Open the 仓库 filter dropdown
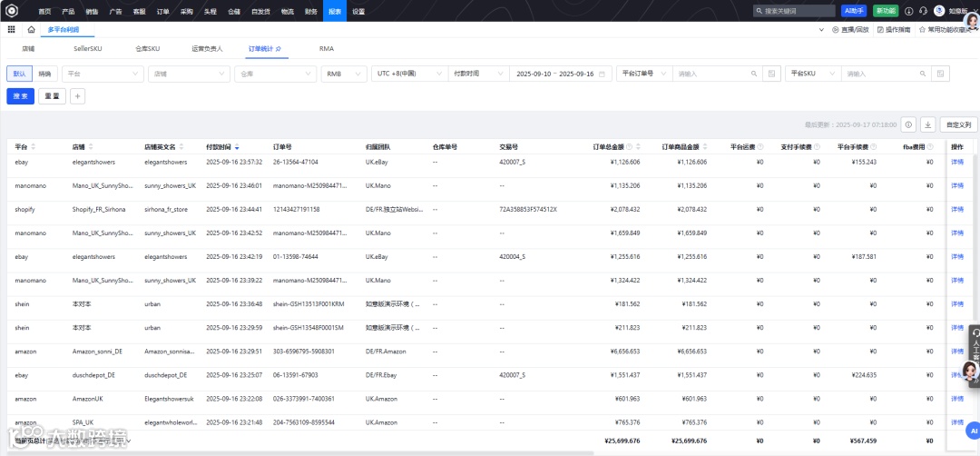This screenshot has width=980, height=456. coord(276,74)
